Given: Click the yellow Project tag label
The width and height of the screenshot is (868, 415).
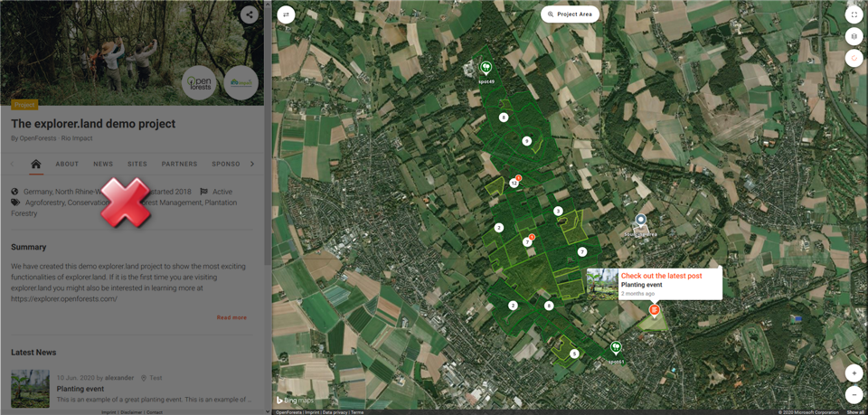Looking at the screenshot, I should coord(24,105).
